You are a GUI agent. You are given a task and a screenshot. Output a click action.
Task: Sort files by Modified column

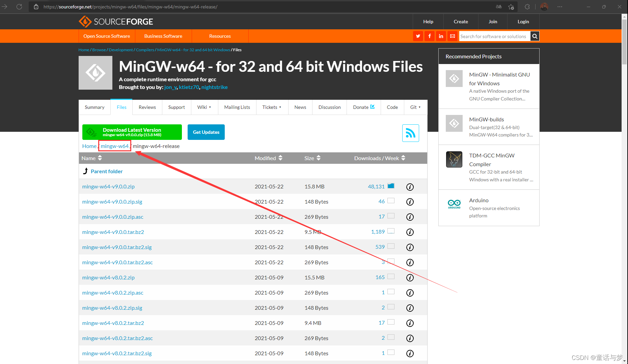pyautogui.click(x=269, y=158)
